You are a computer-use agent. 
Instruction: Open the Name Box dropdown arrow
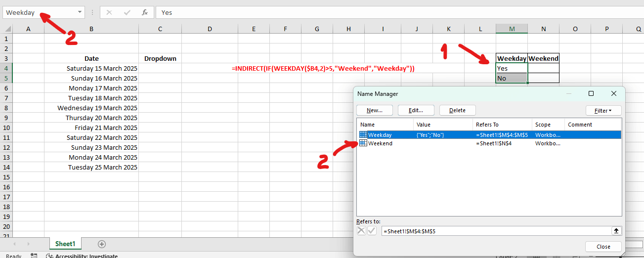click(80, 12)
